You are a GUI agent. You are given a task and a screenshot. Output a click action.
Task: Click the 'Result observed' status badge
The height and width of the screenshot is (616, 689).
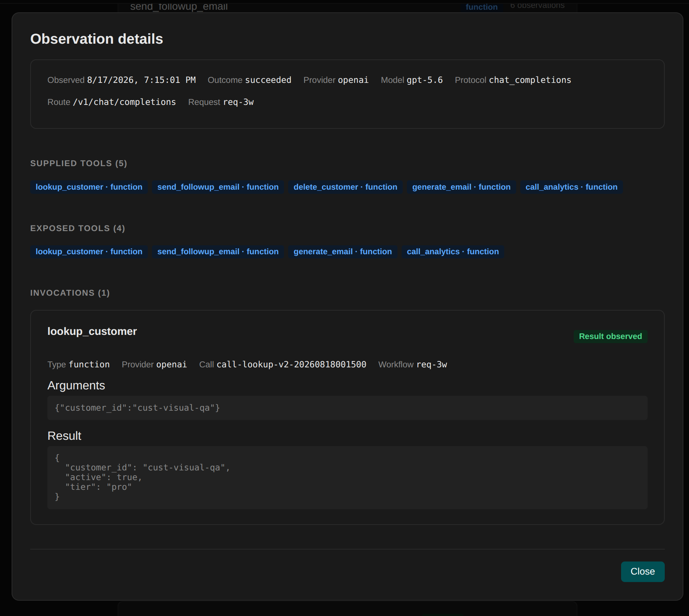click(610, 336)
